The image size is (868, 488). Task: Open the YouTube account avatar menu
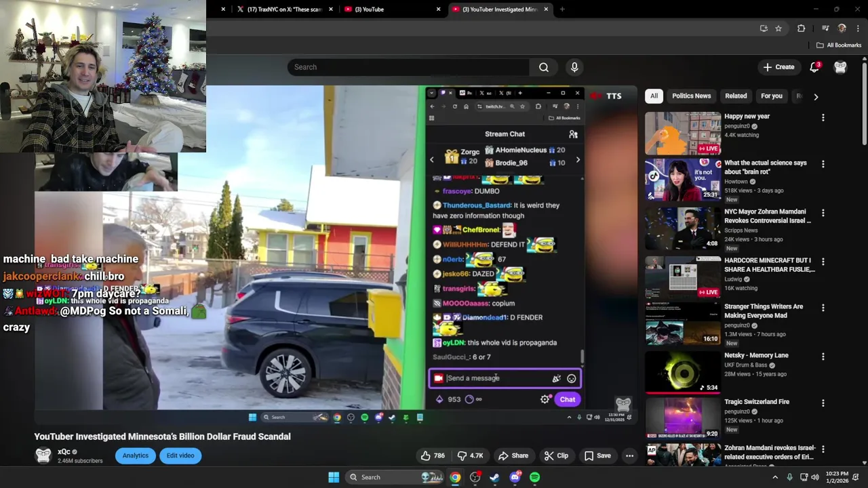(x=840, y=67)
